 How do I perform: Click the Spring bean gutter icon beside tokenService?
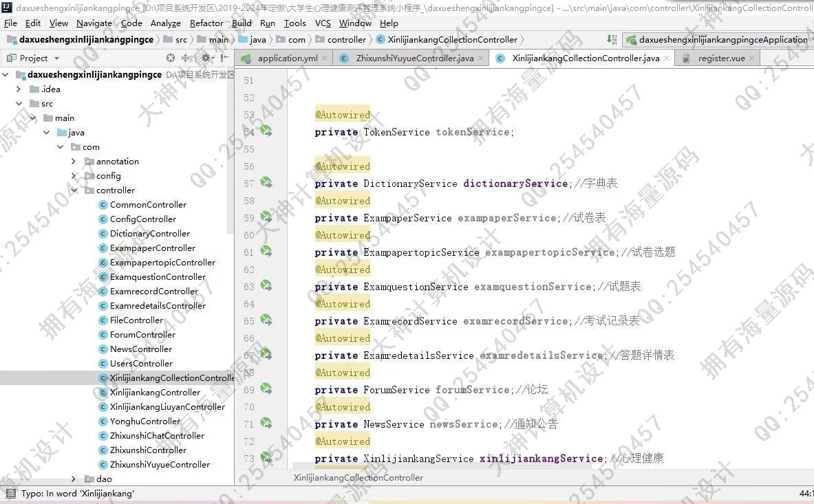point(266,131)
